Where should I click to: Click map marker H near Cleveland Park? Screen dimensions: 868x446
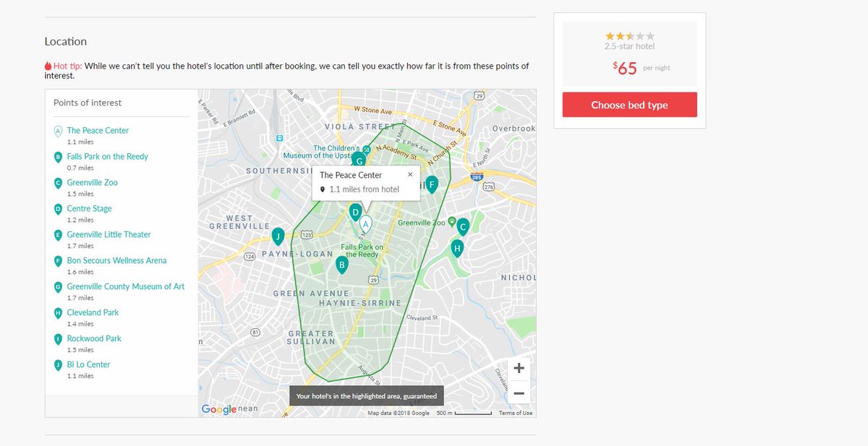click(456, 248)
